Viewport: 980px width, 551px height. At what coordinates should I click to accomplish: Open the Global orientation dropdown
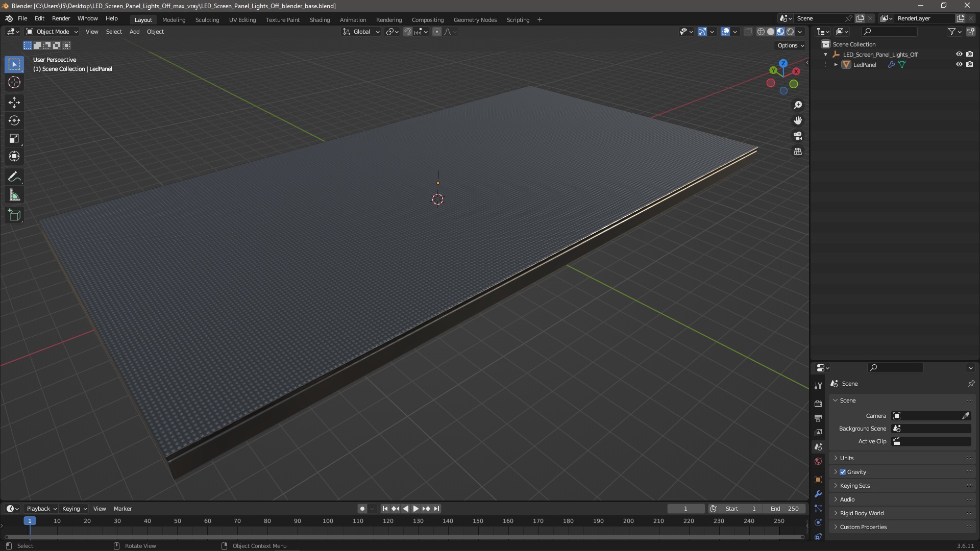(361, 32)
